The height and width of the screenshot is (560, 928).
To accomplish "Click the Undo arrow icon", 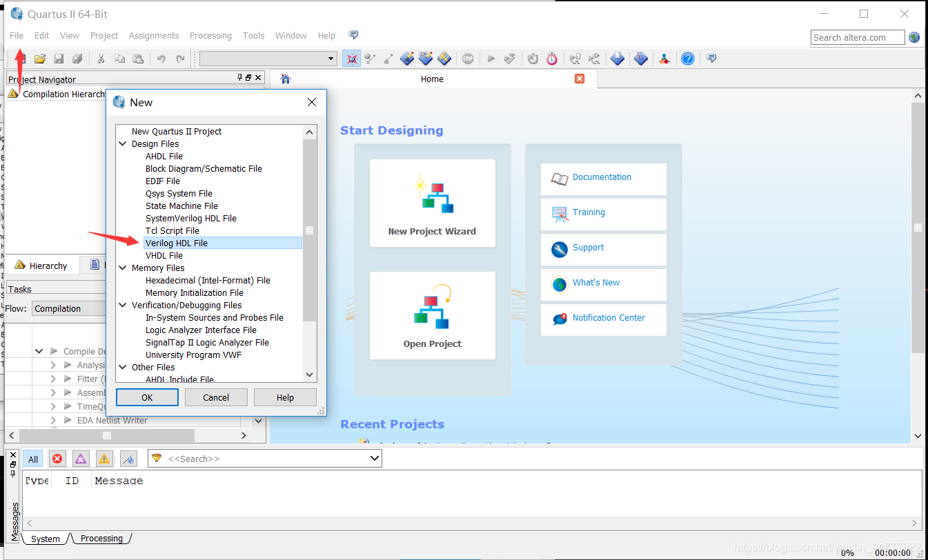I will point(161,59).
